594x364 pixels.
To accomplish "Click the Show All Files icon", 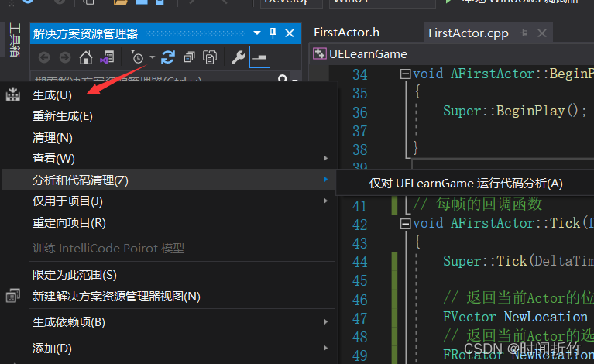I will pos(210,57).
